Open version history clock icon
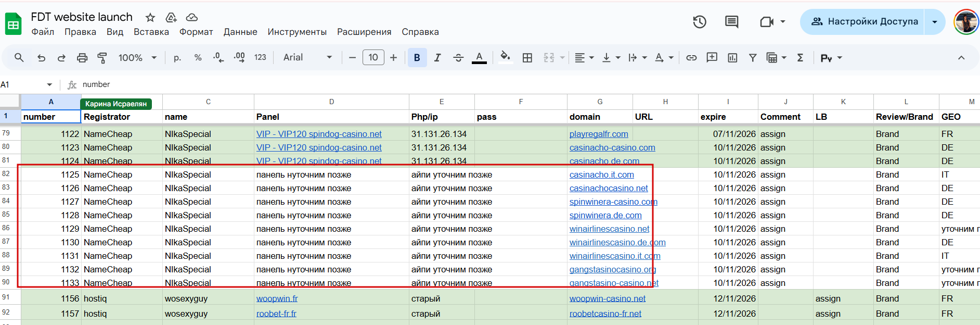The height and width of the screenshot is (325, 980). [x=700, y=22]
